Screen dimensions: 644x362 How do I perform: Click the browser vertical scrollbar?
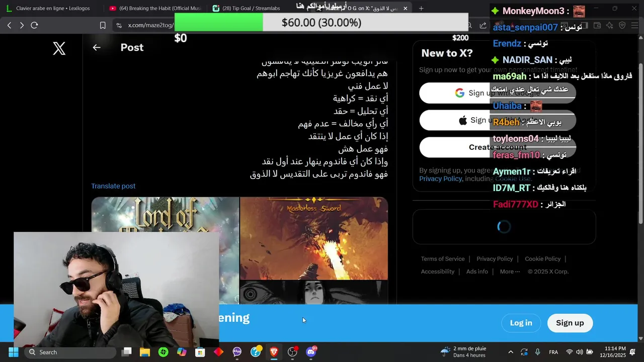[x=640, y=143]
